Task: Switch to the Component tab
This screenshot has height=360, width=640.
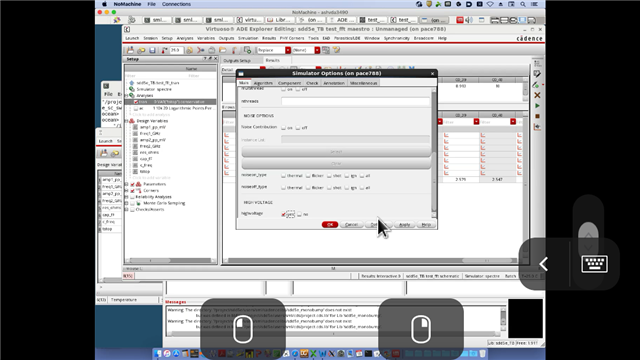Action: point(289,83)
